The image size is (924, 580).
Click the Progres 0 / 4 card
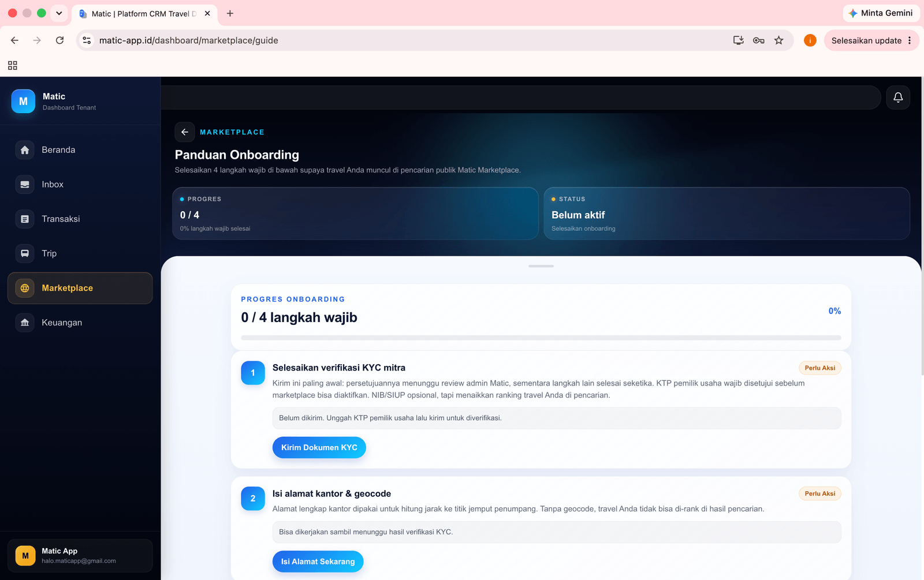tap(355, 214)
